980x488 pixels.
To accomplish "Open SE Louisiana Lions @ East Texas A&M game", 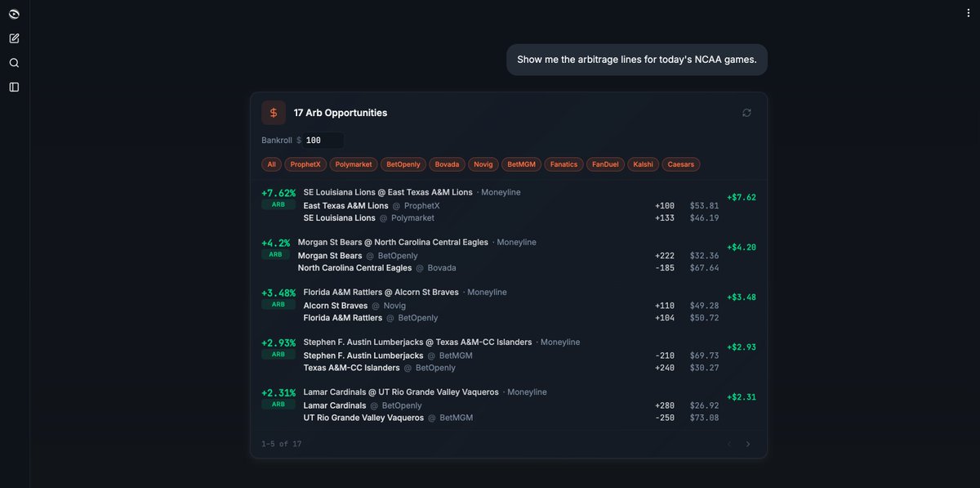I will (388, 192).
